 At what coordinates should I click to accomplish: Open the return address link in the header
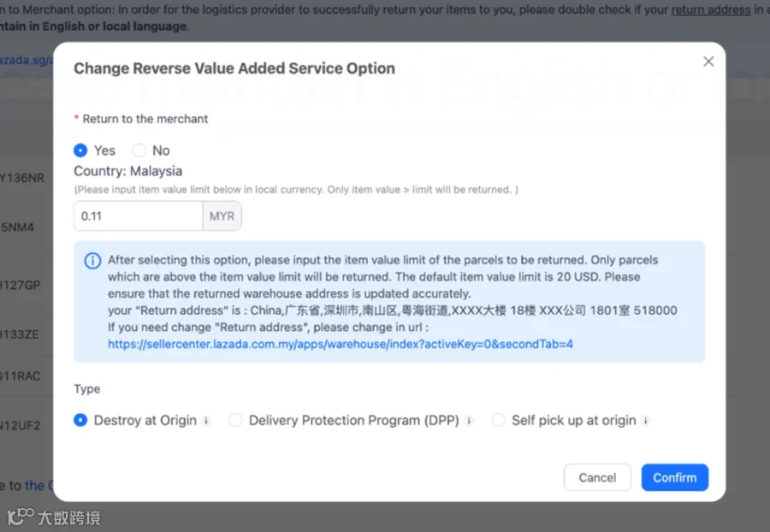(711, 9)
